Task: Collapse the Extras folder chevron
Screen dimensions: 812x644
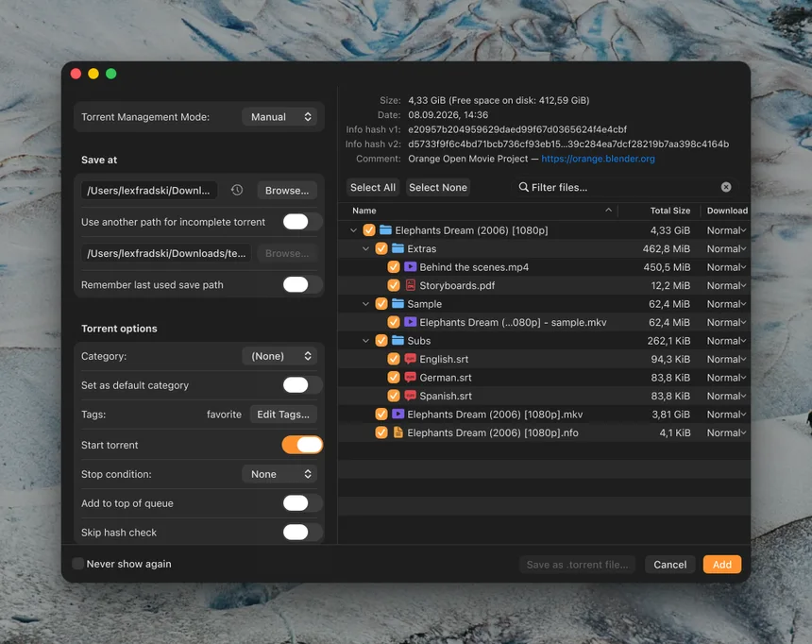Action: click(x=365, y=248)
